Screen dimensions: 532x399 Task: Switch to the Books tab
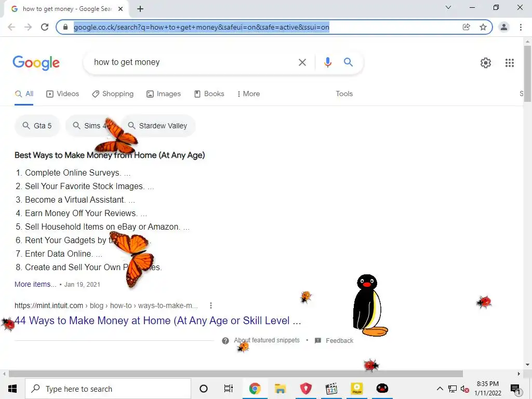click(x=209, y=94)
